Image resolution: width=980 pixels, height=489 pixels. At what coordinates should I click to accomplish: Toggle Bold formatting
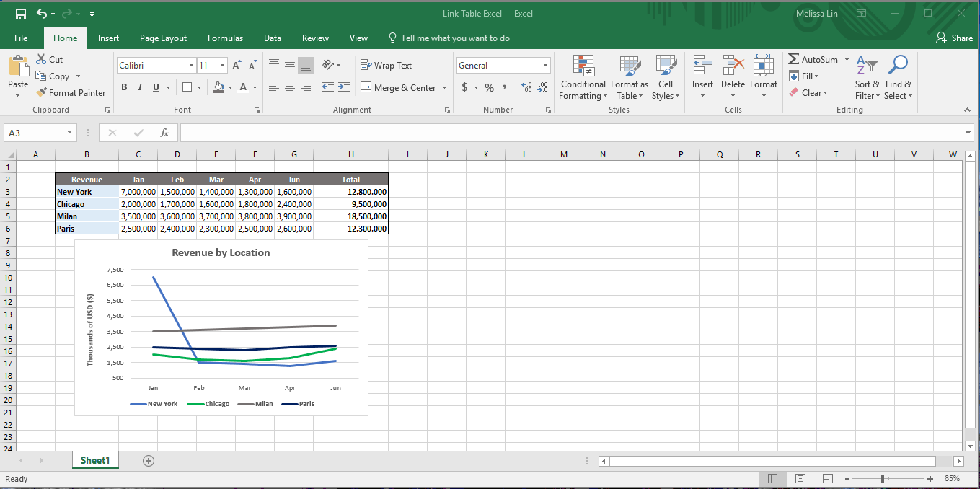click(x=124, y=87)
